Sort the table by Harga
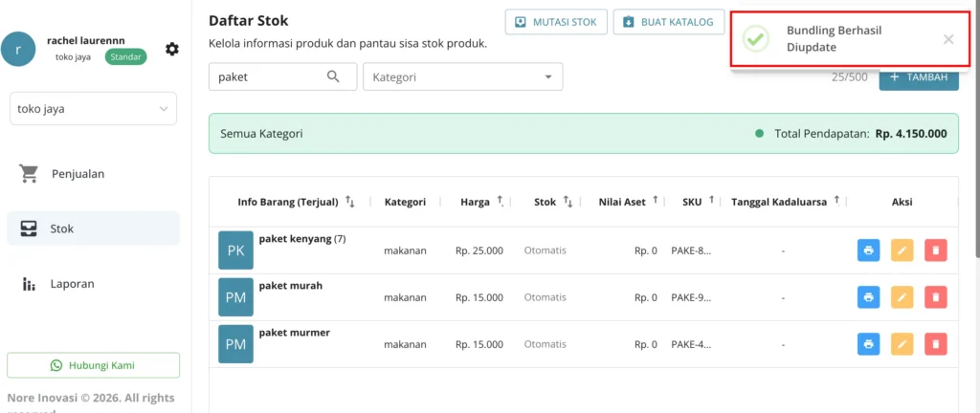980x413 pixels. coord(482,202)
